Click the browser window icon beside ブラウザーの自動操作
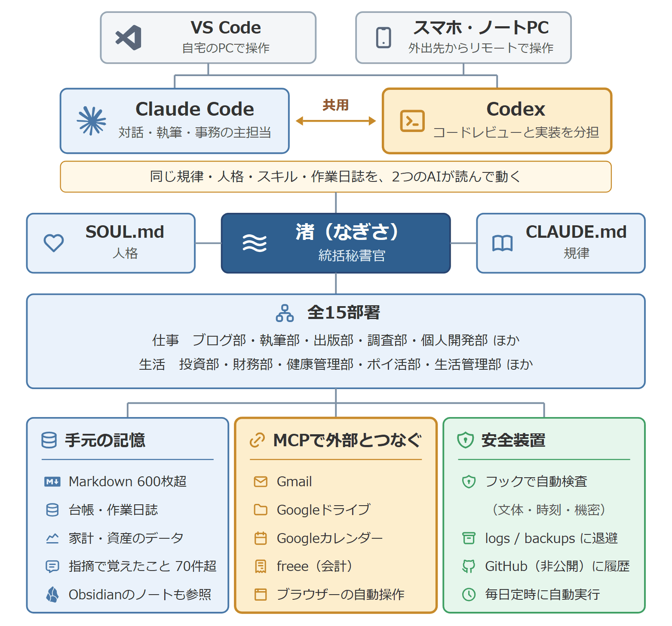Screen dimensions: 672x626 261,595
